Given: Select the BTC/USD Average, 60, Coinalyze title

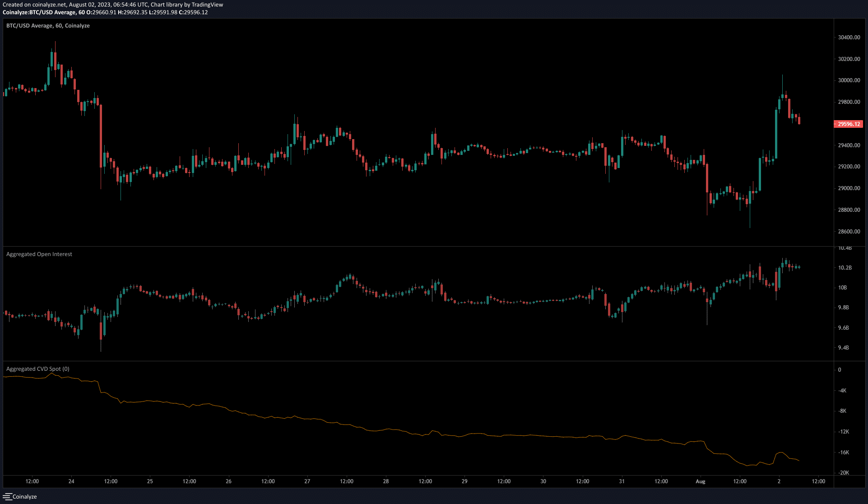Looking at the screenshot, I should [48, 26].
